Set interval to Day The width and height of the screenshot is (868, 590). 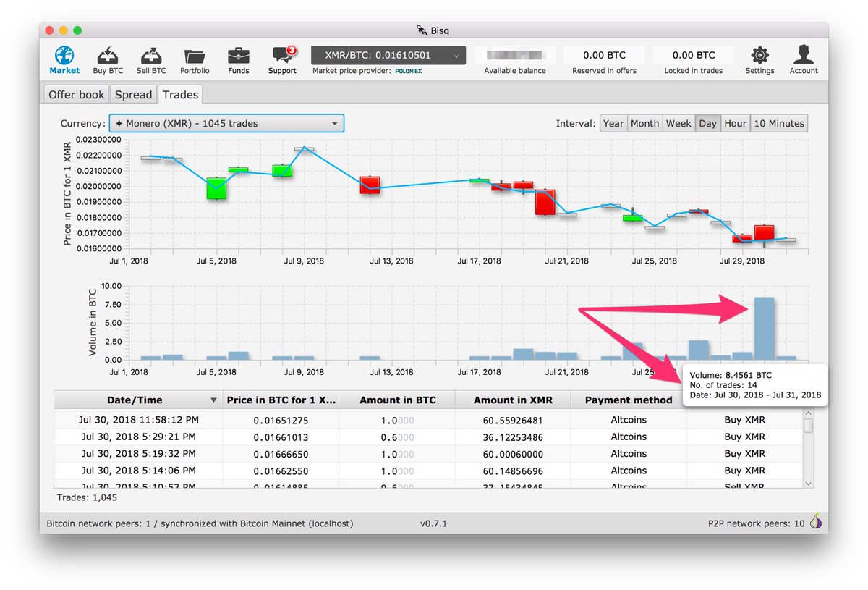(707, 123)
